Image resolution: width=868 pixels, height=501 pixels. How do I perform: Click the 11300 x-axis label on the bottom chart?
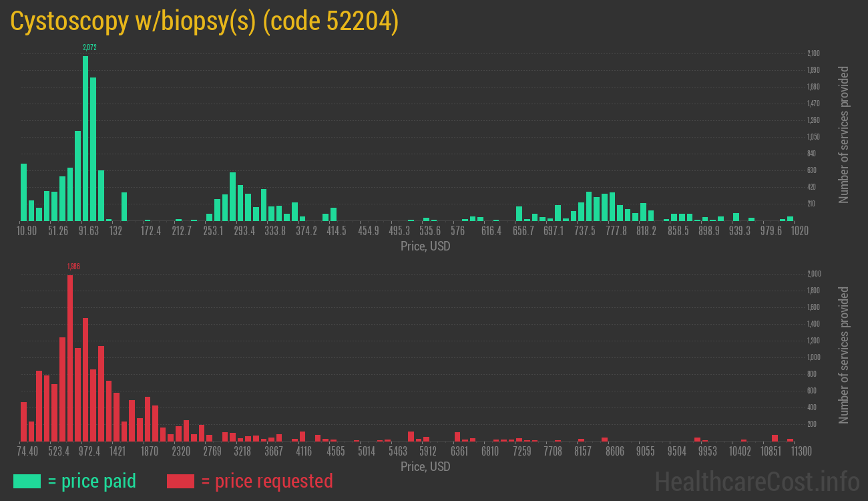coord(801,452)
